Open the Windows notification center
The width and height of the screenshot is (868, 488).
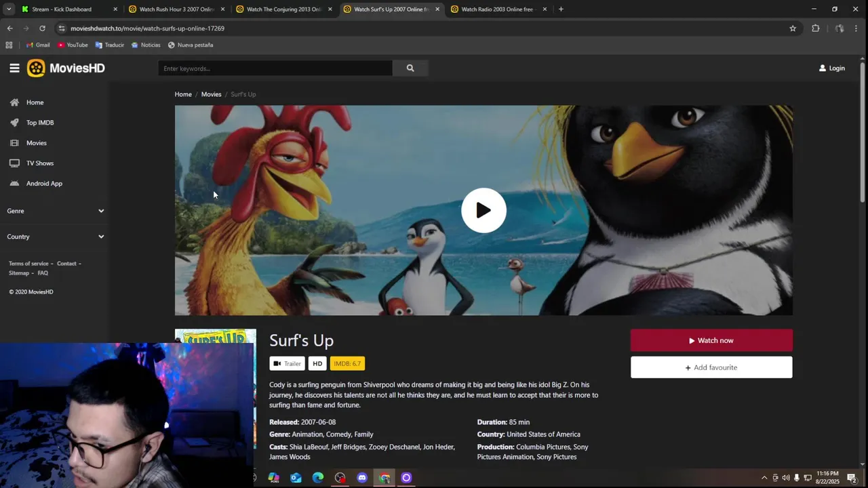[852, 478]
